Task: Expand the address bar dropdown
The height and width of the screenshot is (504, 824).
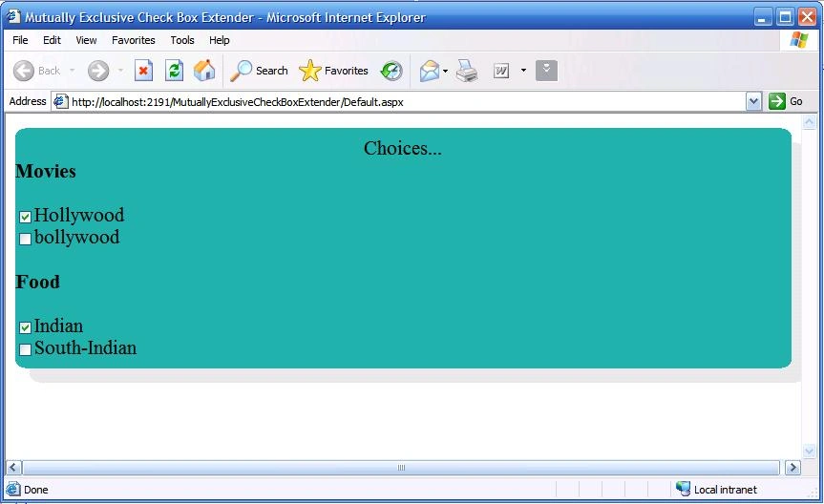Action: coord(753,101)
